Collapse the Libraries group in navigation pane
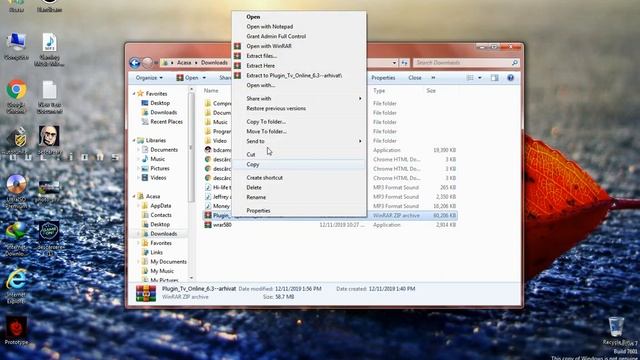640x360 pixels. coord(134,140)
